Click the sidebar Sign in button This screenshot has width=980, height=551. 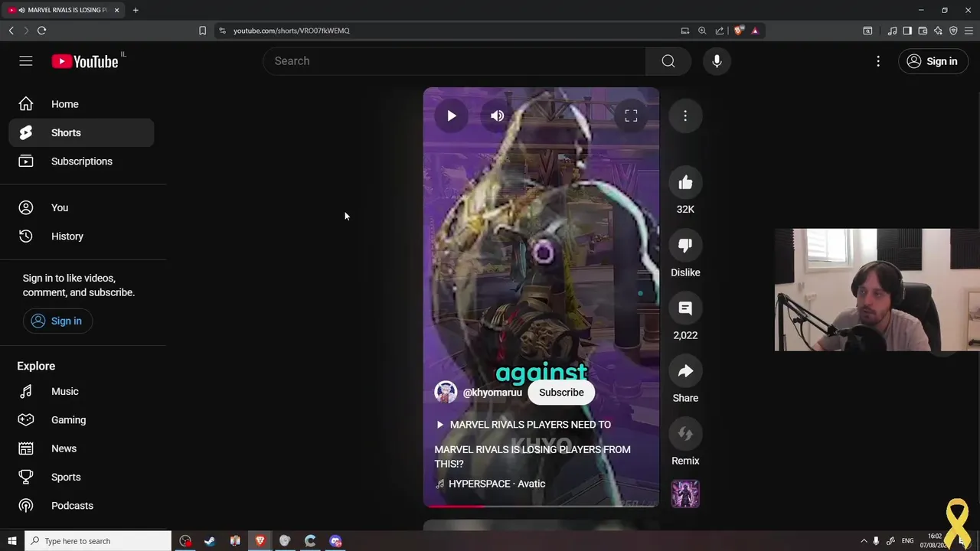coord(57,321)
